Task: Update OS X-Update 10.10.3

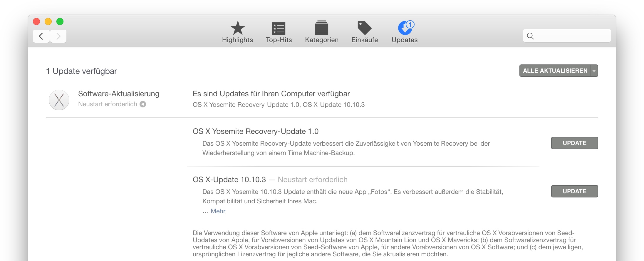Action: coord(574,191)
